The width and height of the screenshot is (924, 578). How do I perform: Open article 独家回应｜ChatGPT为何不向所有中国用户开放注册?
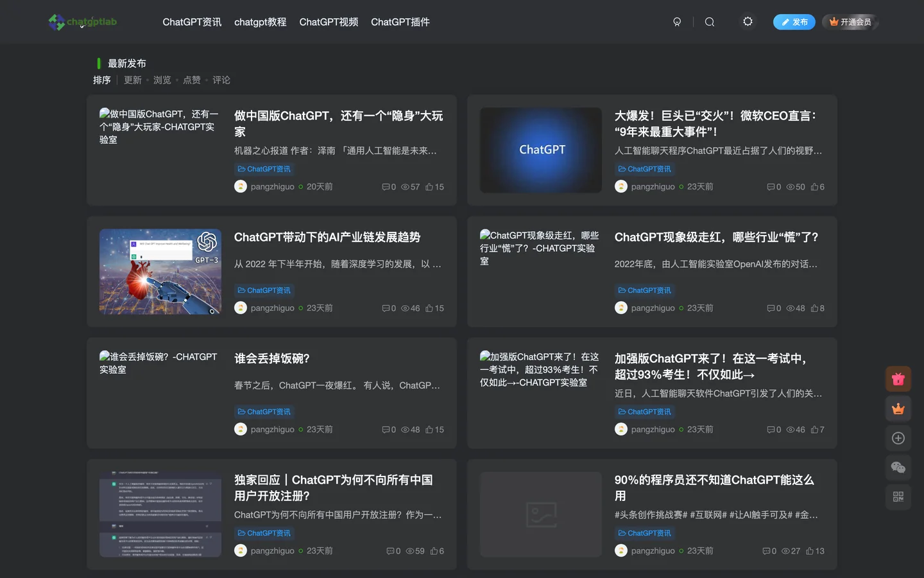[334, 487]
